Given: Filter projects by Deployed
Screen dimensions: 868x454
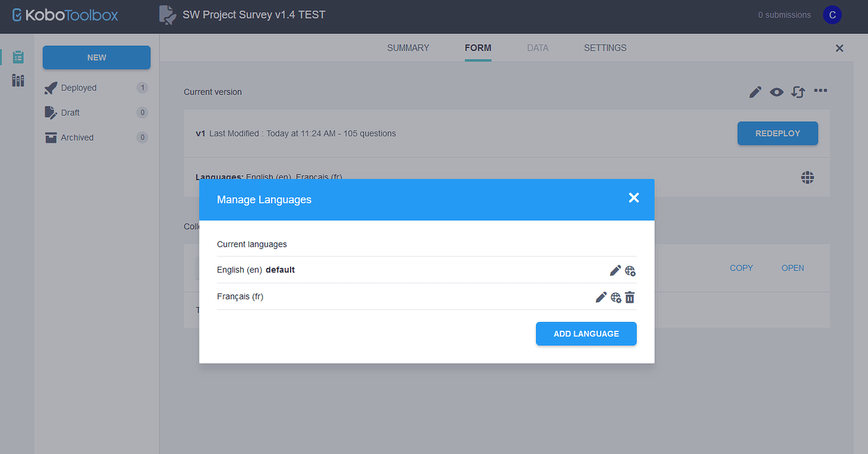Looking at the screenshot, I should pos(79,87).
